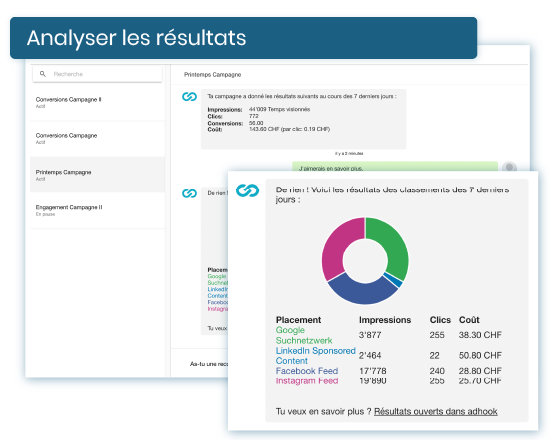
Task: Select the 17'778 impressions value
Action: [373, 371]
